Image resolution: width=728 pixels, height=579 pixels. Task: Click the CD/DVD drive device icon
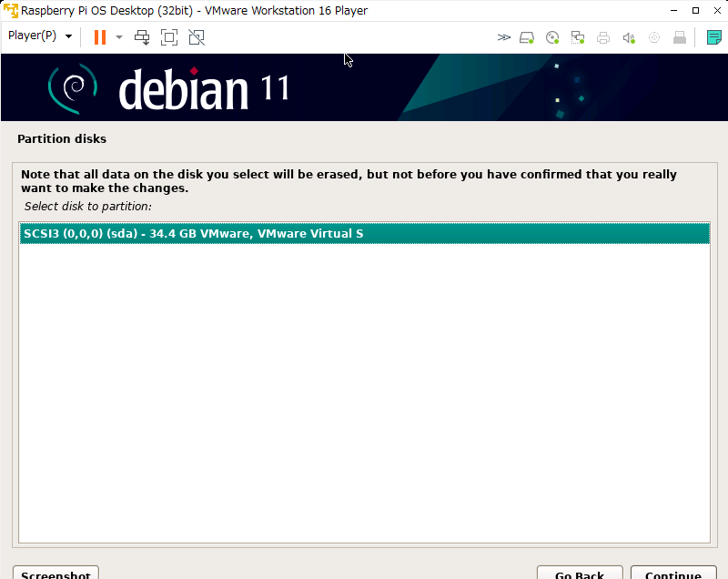coord(552,37)
